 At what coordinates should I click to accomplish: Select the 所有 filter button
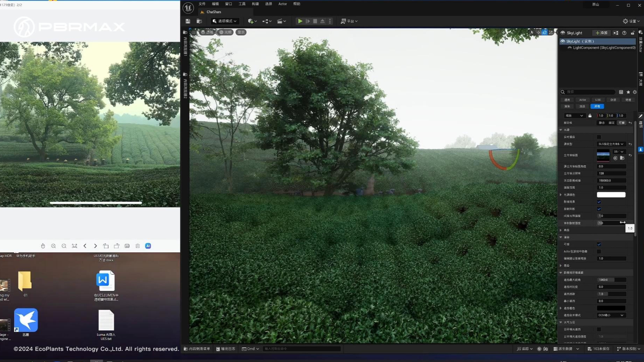[x=597, y=106]
